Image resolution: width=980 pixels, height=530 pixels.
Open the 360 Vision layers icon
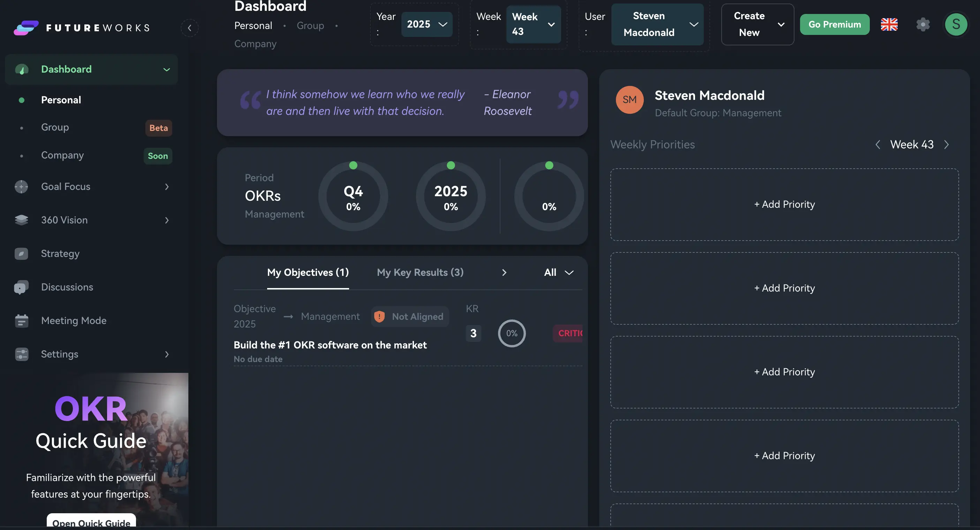(21, 220)
